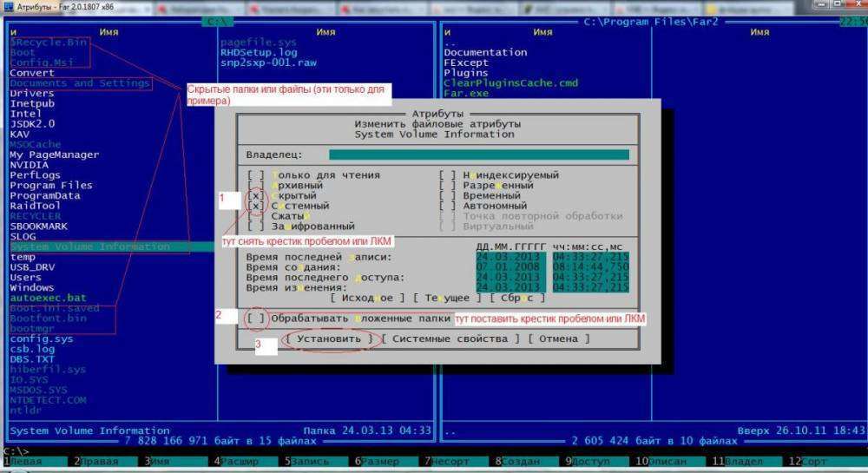The width and height of the screenshot is (868, 473).
Task: Uncheck the Скрытый (hidden) attribute checkbox
Action: [256, 196]
